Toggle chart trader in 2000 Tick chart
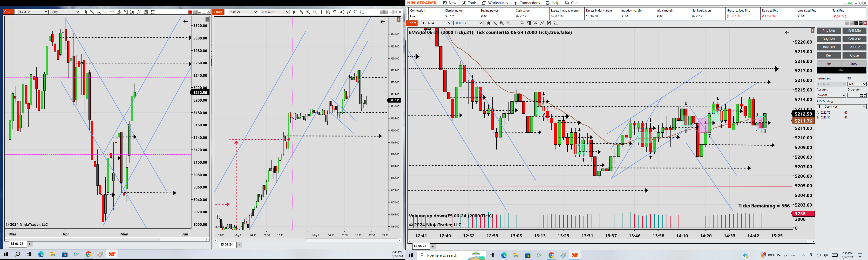The image size is (868, 260). click(529, 23)
